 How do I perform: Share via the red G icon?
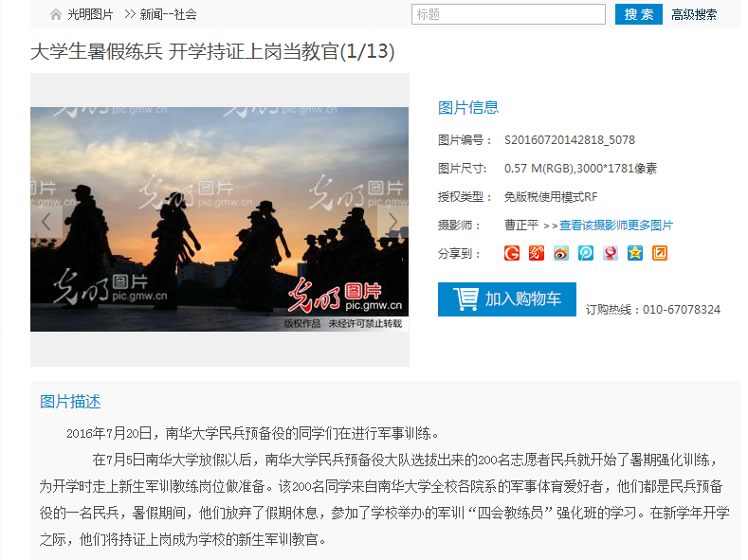click(x=512, y=253)
